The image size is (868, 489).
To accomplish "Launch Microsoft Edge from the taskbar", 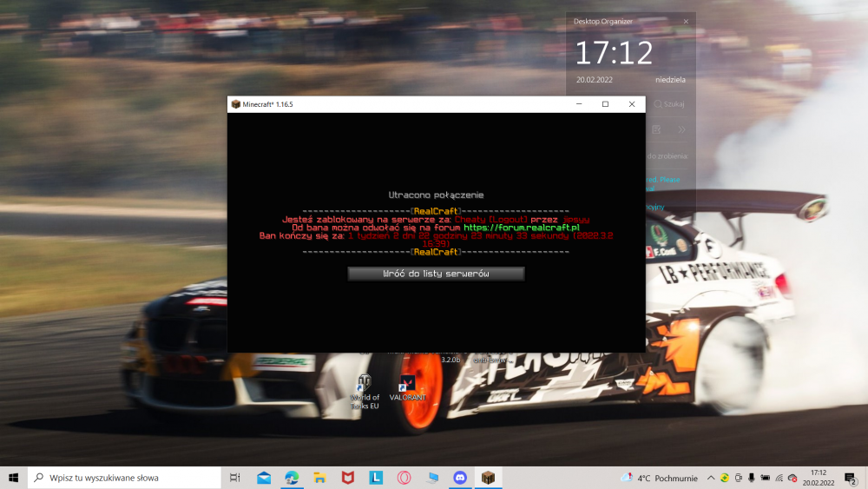I will (x=292, y=478).
